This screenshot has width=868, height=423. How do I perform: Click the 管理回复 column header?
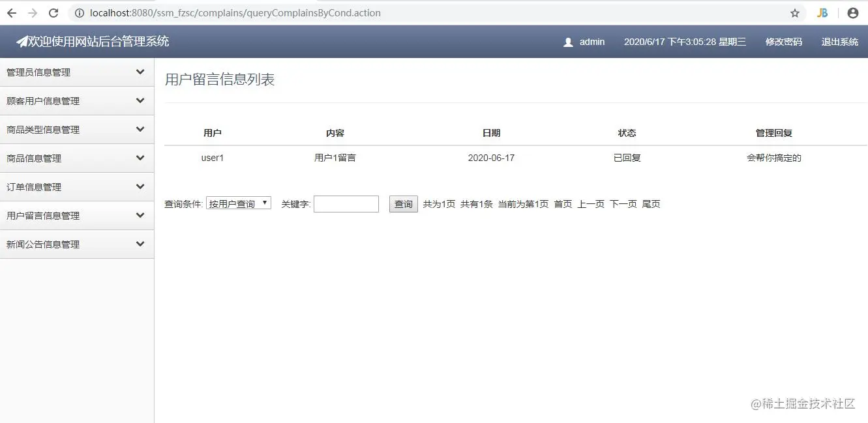[774, 133]
